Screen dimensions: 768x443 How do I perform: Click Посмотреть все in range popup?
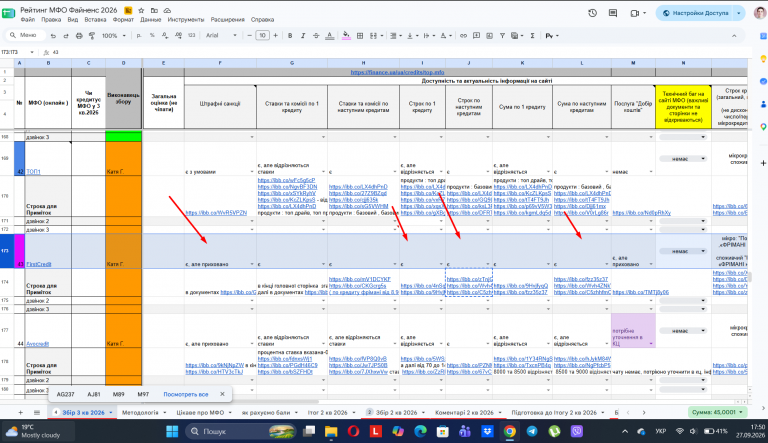[186, 394]
